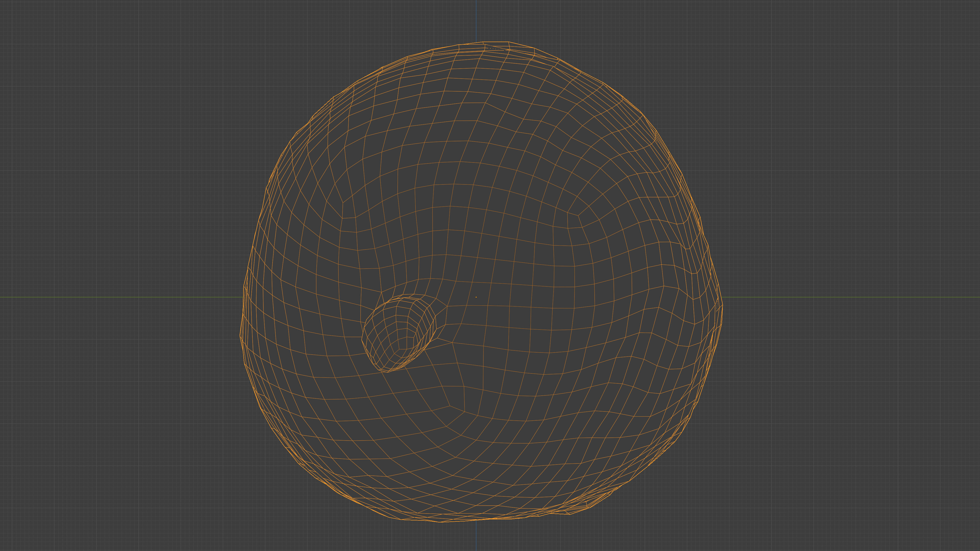The width and height of the screenshot is (980, 551).
Task: Click the flat top edge of the wireframe mesh
Action: point(496,42)
